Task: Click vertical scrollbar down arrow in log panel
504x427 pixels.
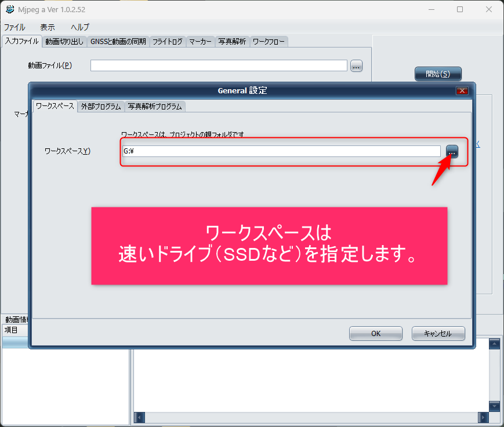Action: pos(494,406)
